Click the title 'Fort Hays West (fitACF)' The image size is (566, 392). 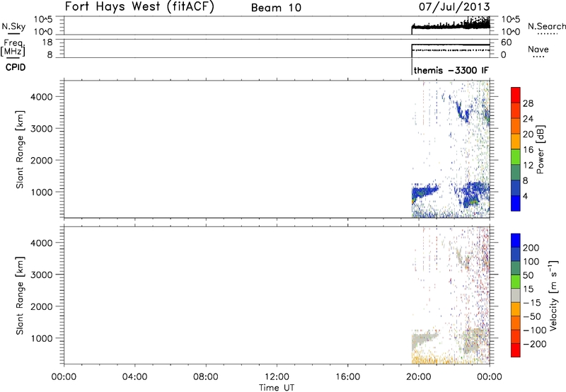point(139,6)
